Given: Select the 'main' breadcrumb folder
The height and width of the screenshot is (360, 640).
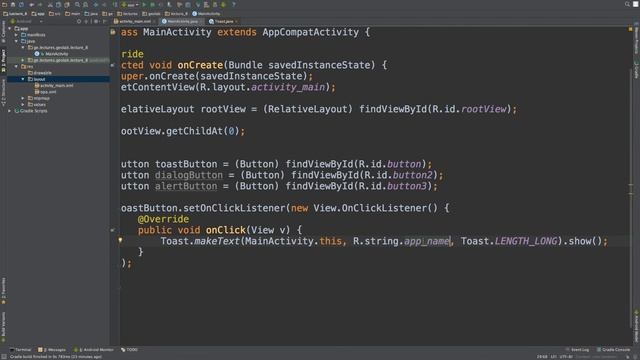Looking at the screenshot, I should point(73,14).
